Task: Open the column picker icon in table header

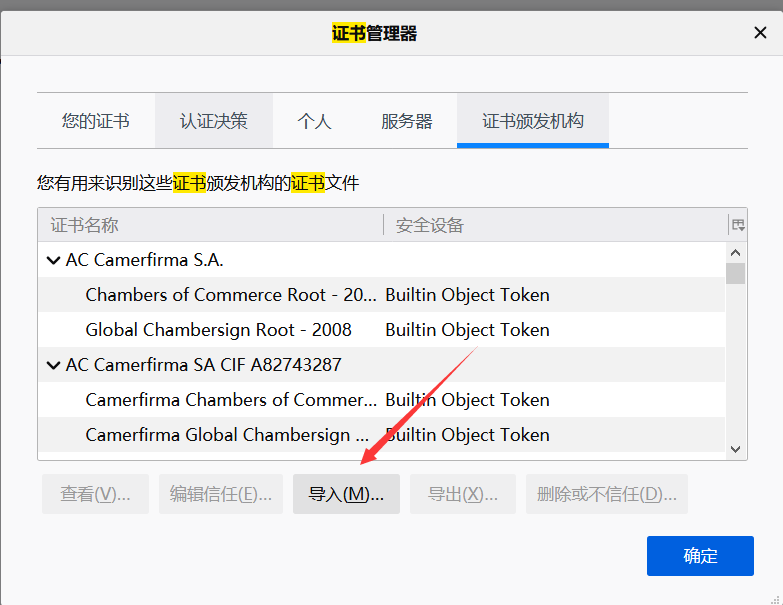Action: (x=738, y=225)
